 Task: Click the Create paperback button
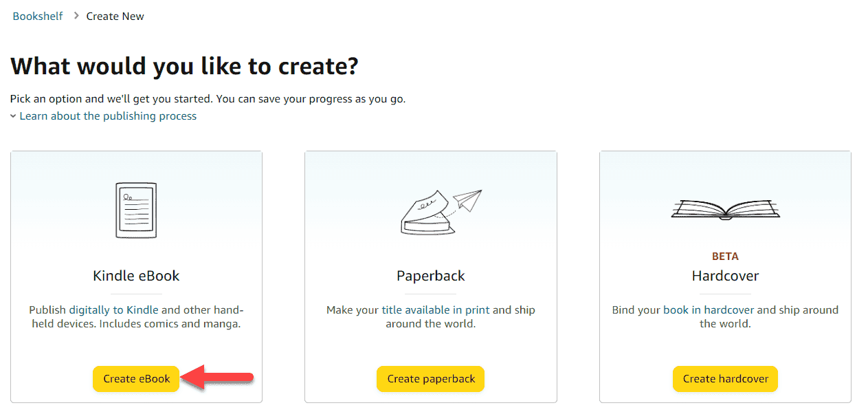(x=431, y=379)
